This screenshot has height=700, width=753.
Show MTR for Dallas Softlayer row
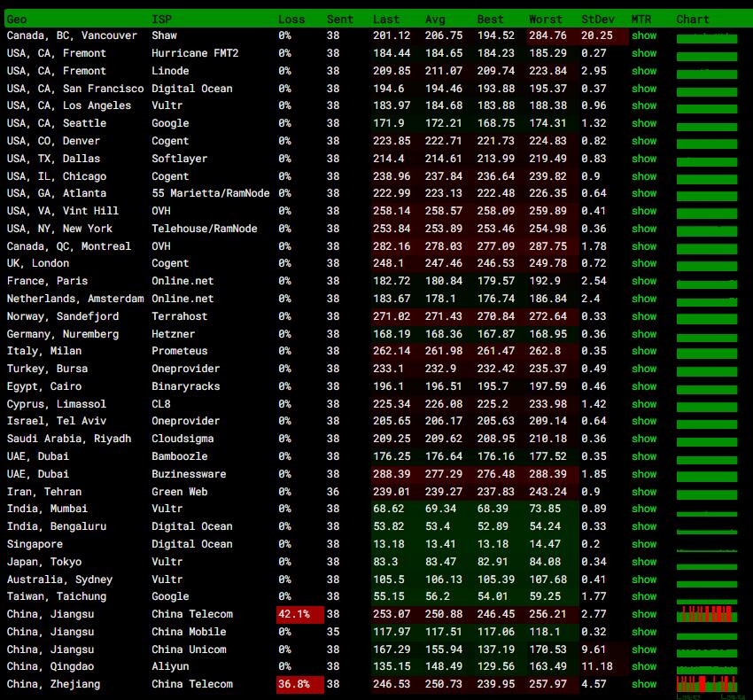pyautogui.click(x=644, y=159)
